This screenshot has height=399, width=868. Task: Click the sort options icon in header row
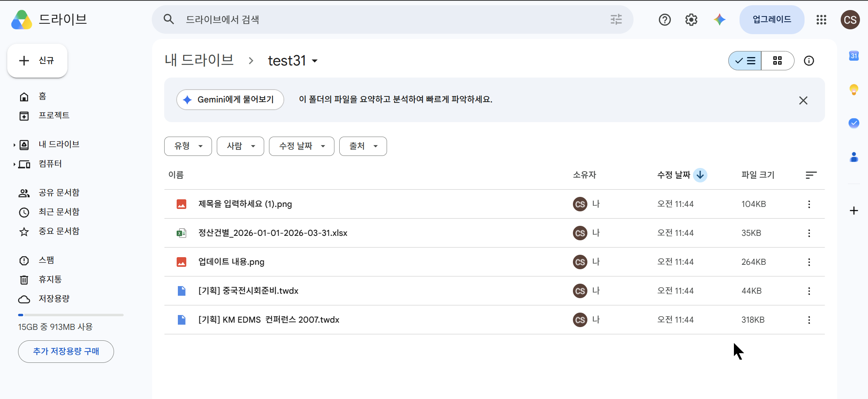pos(811,175)
